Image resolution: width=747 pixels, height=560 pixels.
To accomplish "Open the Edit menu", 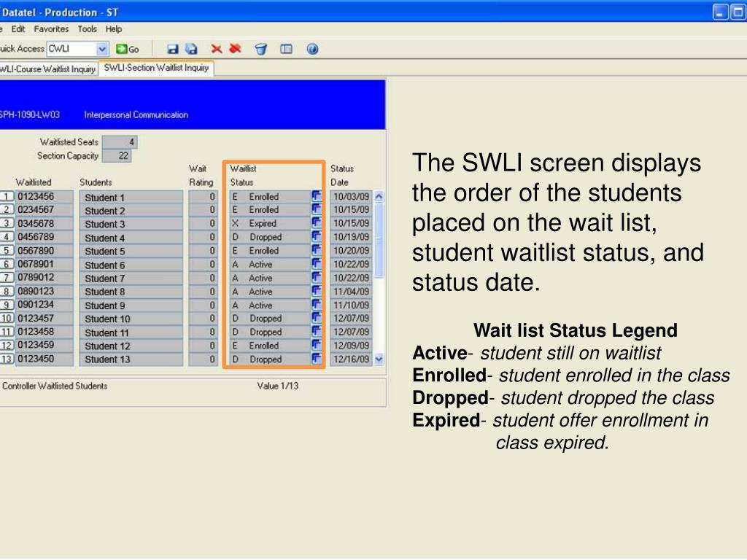I will [x=18, y=29].
